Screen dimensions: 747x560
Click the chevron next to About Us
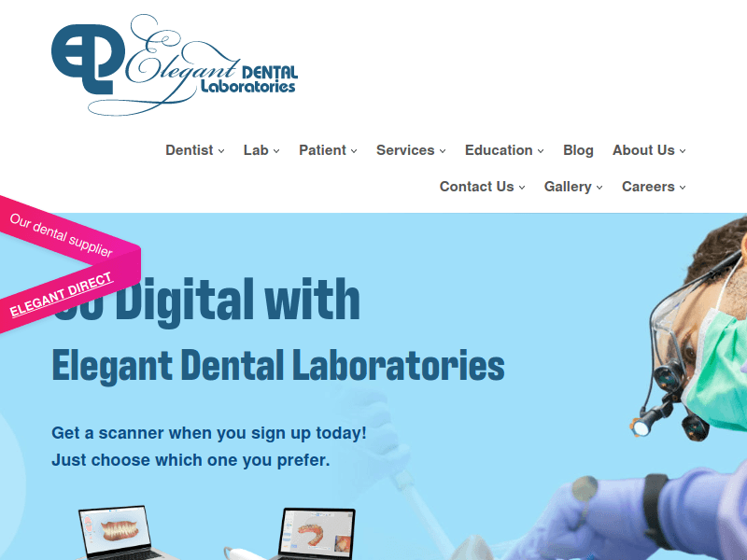tap(683, 151)
